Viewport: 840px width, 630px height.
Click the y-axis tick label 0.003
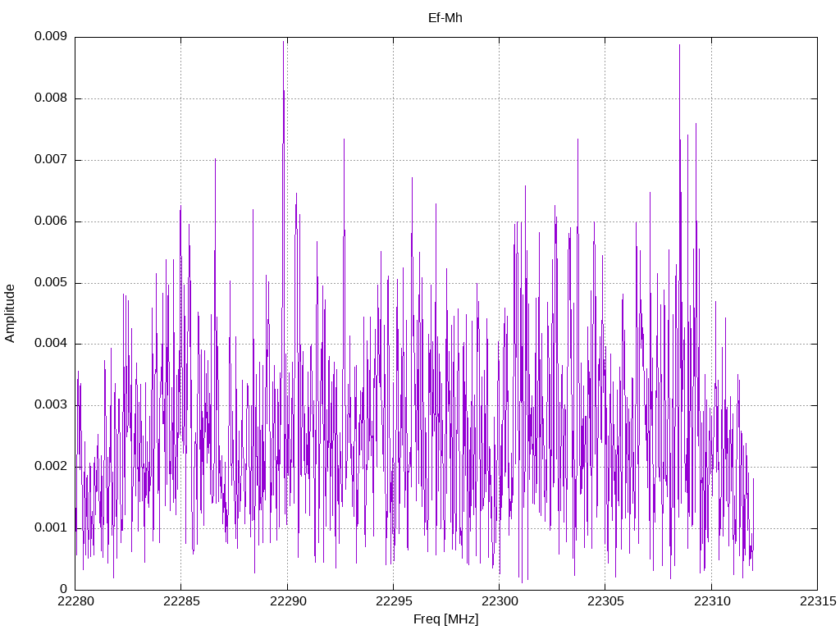click(51, 404)
